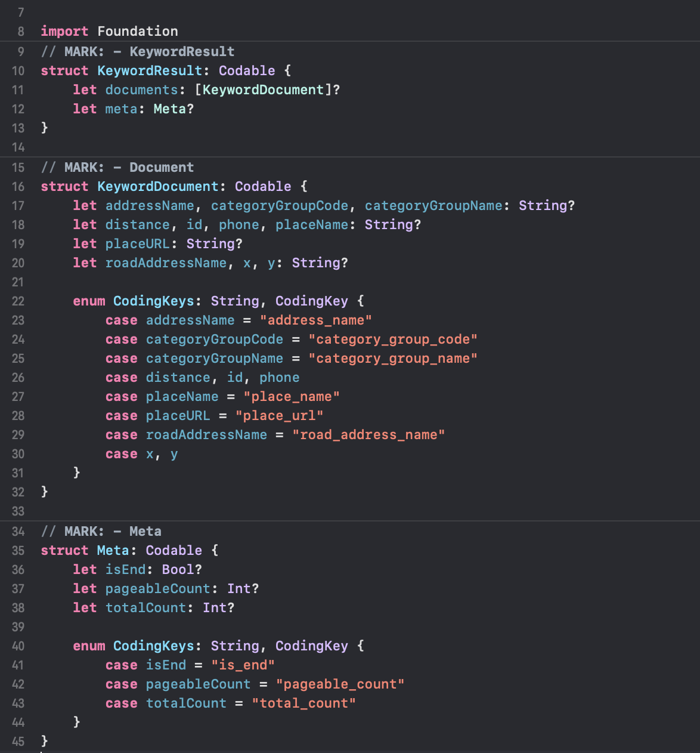Viewport: 700px width, 753px height.
Task: Click "KeywordDocument" in the struct declaration on line 16
Action: click(x=158, y=186)
